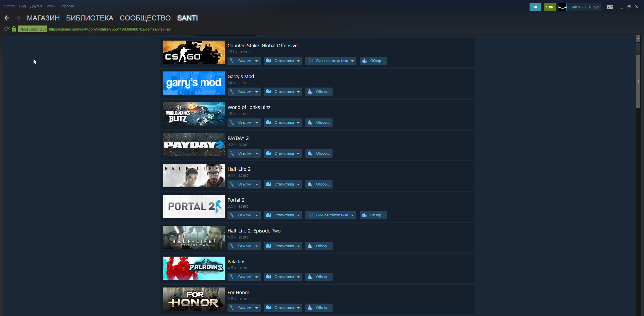644x316 pixels.
Task: Switch to the СООБЩЕСТВО tab
Action: (x=145, y=18)
